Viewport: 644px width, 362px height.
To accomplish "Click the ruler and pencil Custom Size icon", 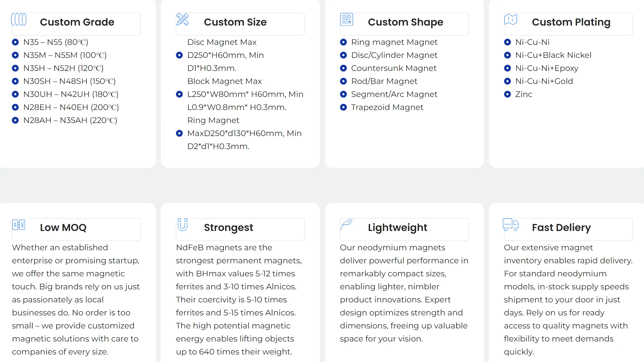I will 183,19.
